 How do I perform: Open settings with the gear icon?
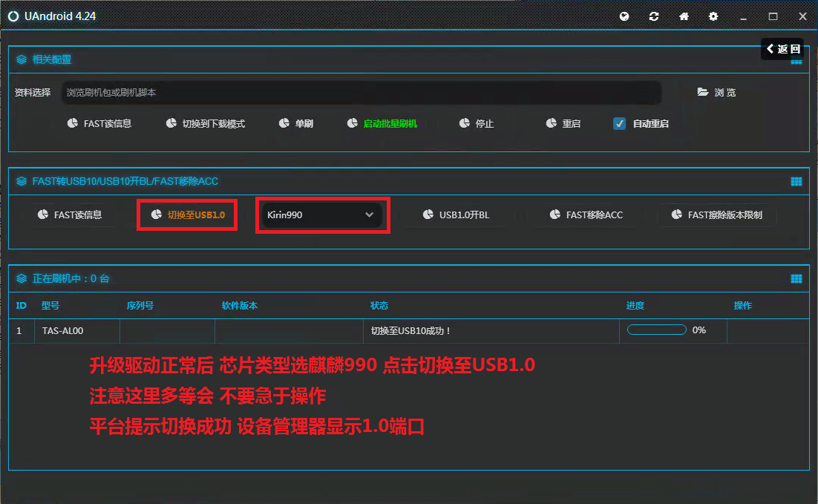713,16
